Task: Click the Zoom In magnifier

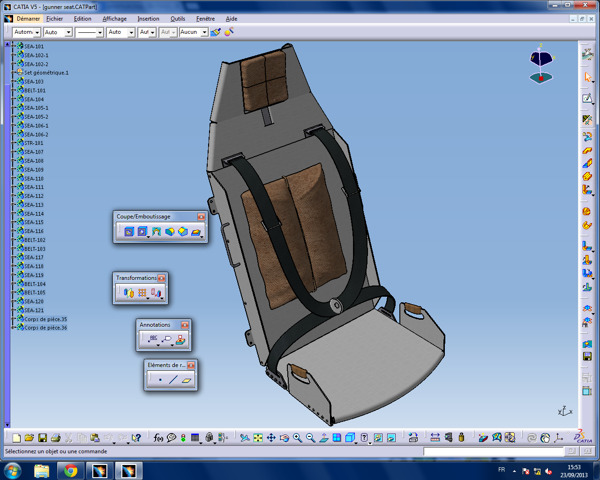Action: [297, 438]
